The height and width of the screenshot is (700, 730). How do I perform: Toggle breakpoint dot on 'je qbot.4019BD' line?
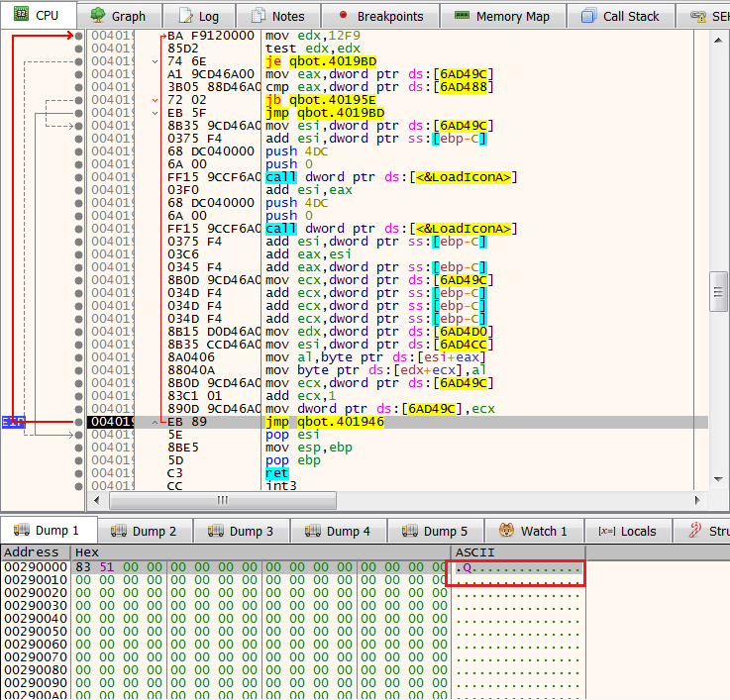[78, 61]
